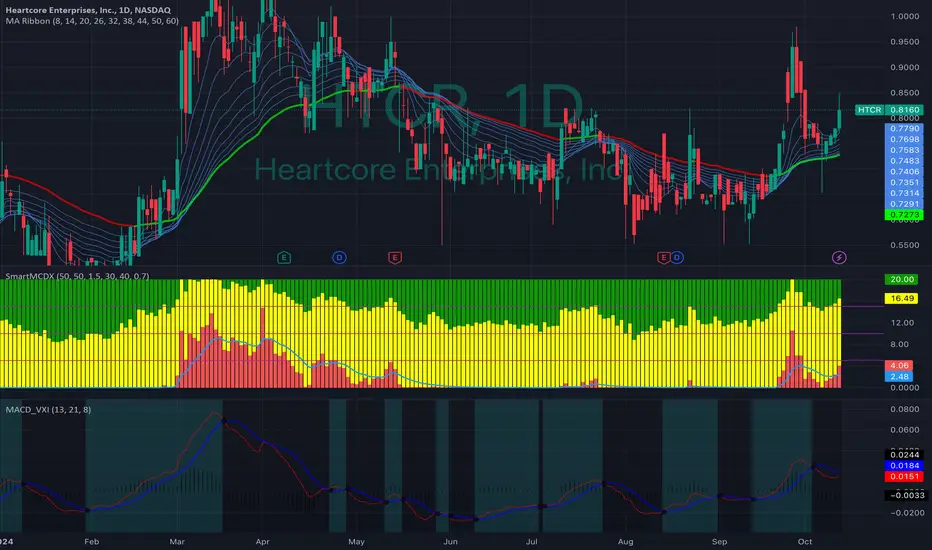Click the Feb label on time axis
Screen dimensions: 932x550
pyautogui.click(x=92, y=542)
